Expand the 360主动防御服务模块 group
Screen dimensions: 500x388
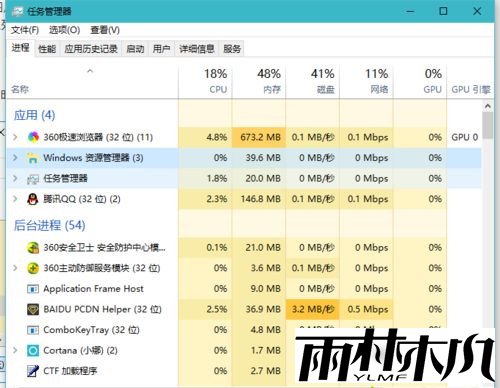tap(15, 268)
